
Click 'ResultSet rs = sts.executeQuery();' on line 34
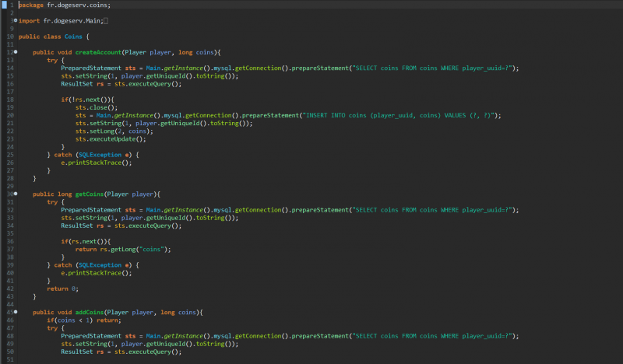pyautogui.click(x=121, y=226)
